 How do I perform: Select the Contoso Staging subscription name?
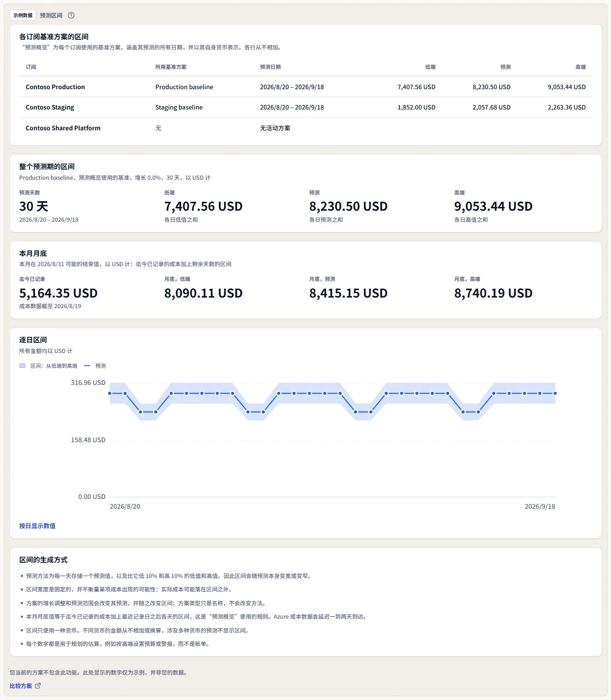click(x=50, y=107)
